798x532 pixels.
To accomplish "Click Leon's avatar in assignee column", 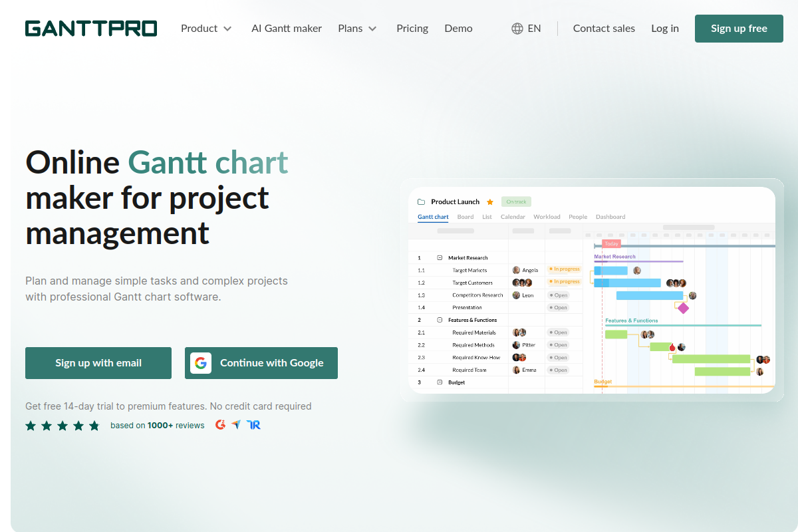I will (x=516, y=295).
